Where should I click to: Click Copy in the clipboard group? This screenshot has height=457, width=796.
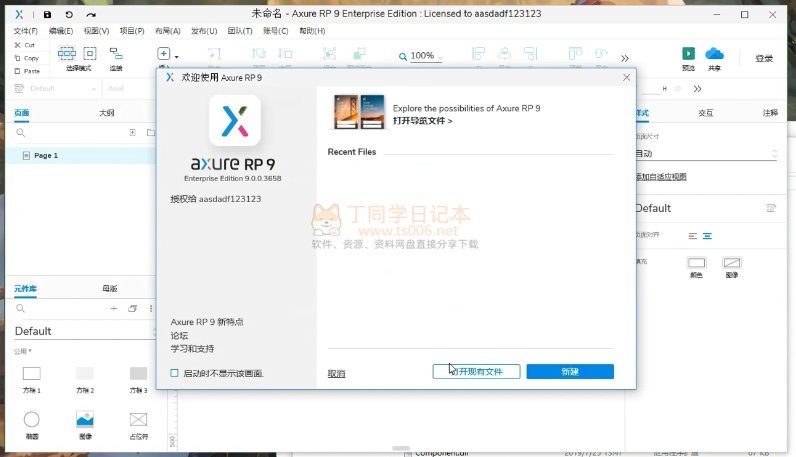(26, 58)
